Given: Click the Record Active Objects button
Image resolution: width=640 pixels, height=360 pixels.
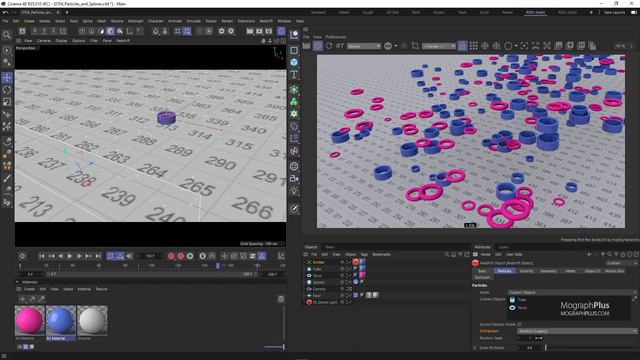Looking at the screenshot, I should [x=171, y=256].
